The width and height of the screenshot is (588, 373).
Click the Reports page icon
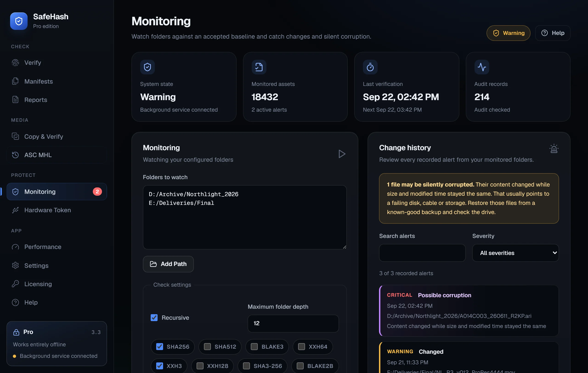click(x=15, y=100)
